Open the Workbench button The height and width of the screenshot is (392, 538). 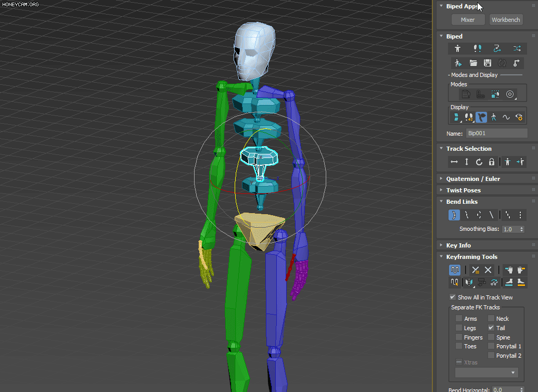(x=506, y=20)
